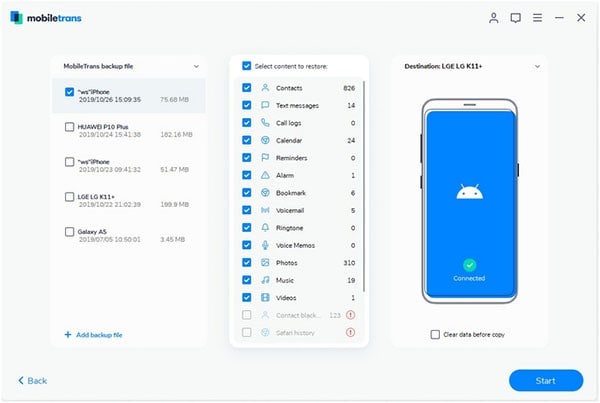Check the HUAWEI P10 Plus backup
600x403 pixels.
(x=68, y=127)
